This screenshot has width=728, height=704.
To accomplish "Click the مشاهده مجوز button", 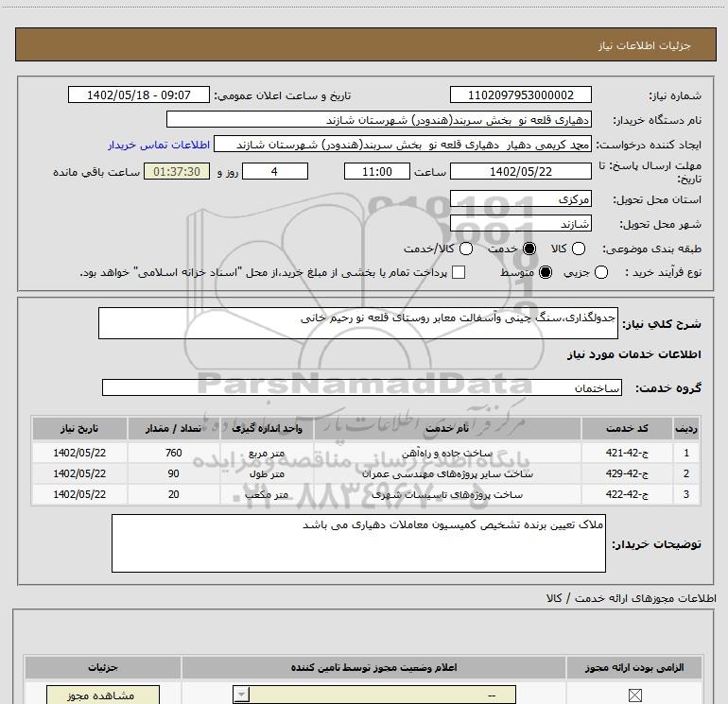I will point(103,695).
